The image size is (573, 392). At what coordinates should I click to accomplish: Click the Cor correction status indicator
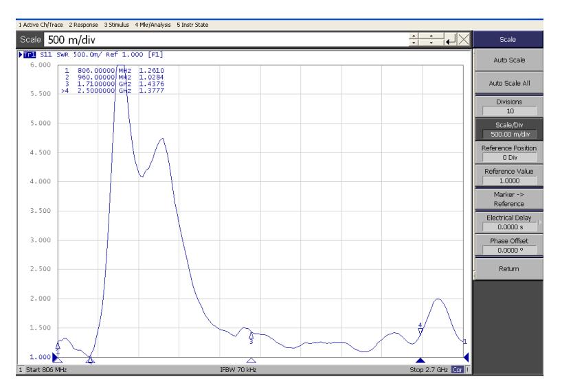(x=457, y=370)
